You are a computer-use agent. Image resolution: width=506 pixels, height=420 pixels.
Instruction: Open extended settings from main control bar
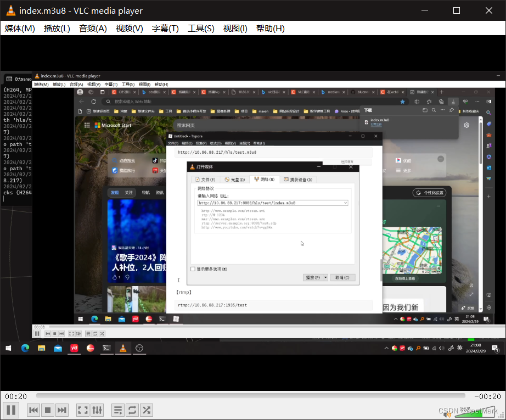(97, 410)
